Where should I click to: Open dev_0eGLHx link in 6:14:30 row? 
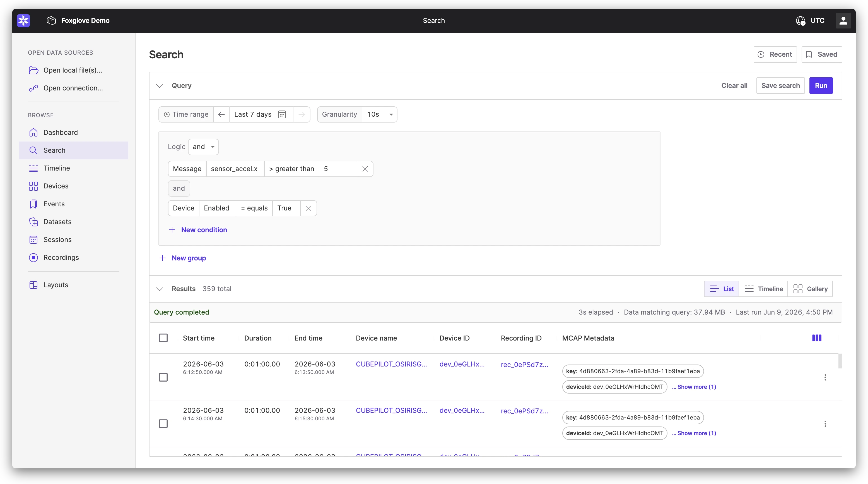tap(462, 411)
